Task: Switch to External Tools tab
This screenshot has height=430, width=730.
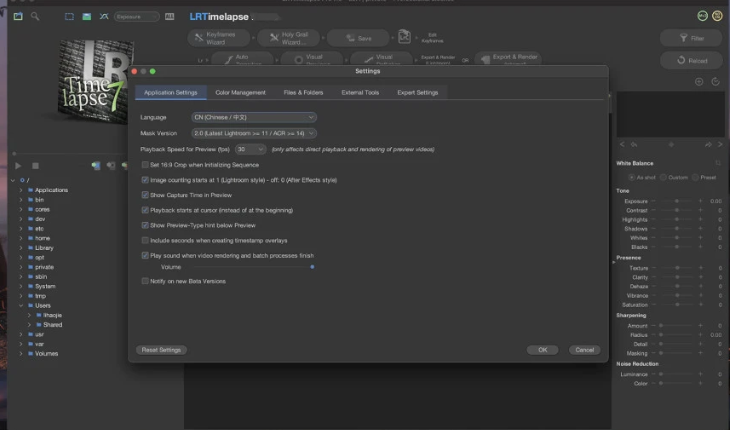Action: click(x=360, y=93)
